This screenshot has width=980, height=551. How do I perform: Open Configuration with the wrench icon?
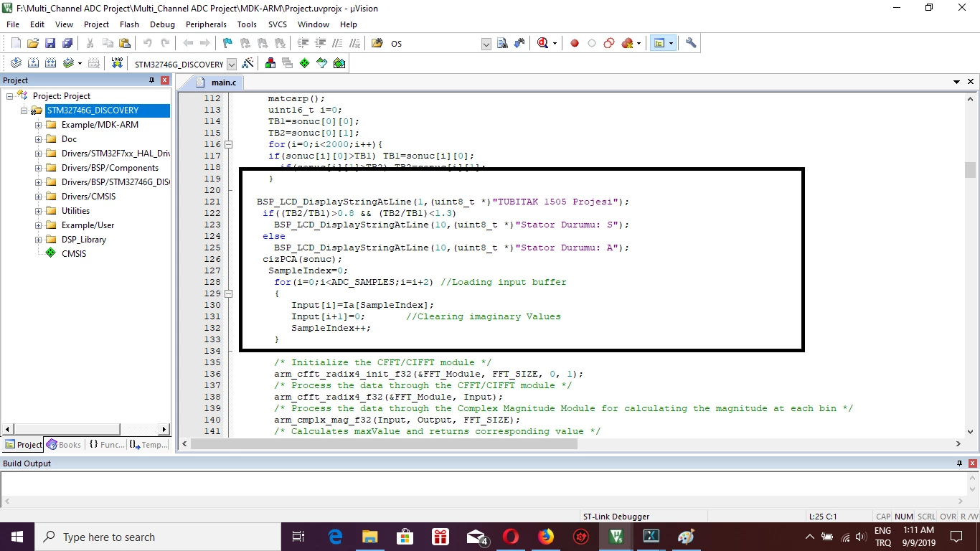[691, 43]
